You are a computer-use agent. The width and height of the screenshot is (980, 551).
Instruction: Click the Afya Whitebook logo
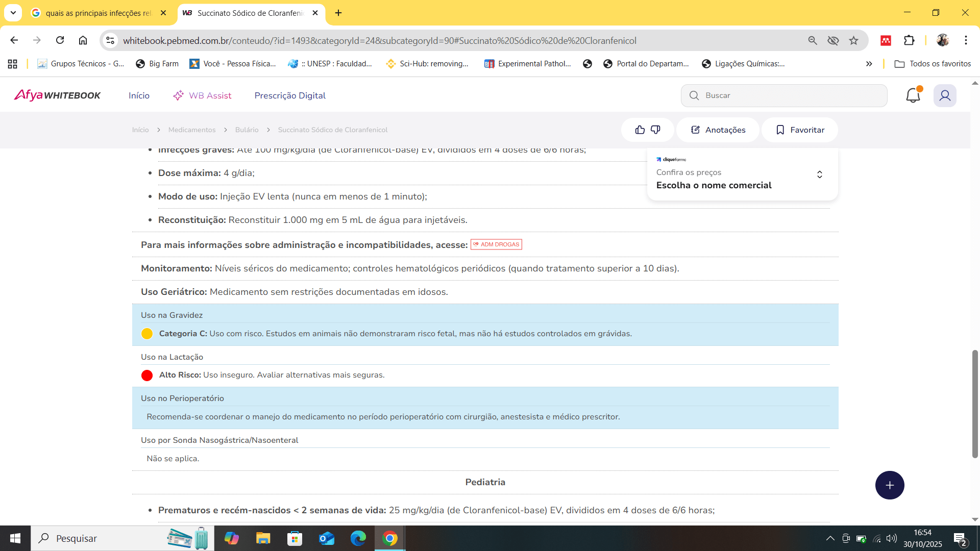point(57,95)
